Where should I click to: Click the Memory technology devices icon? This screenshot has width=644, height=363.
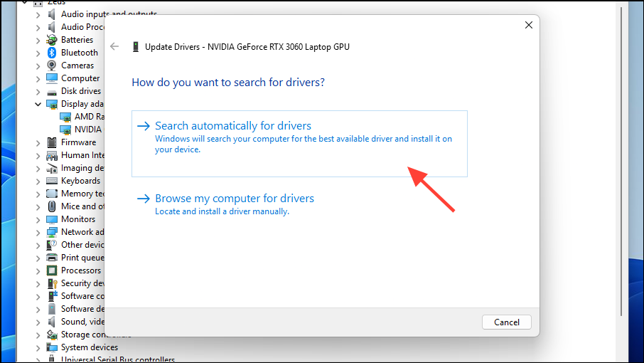52,194
